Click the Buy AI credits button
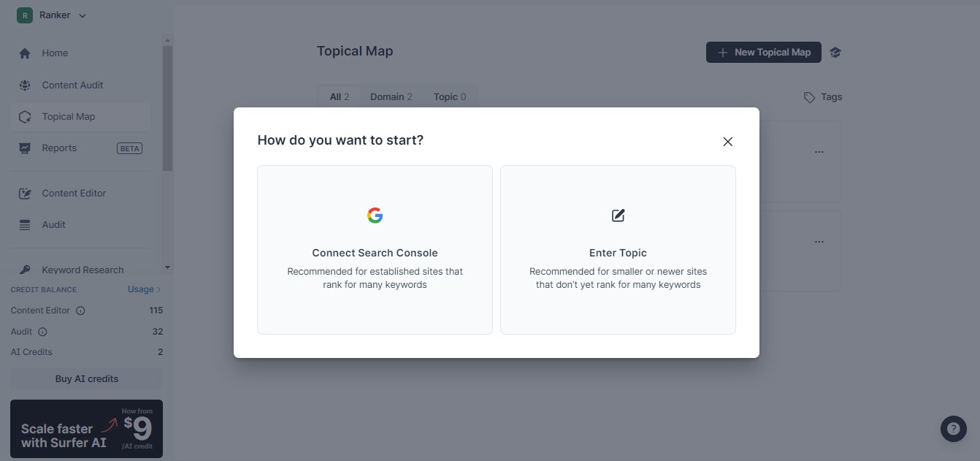This screenshot has height=461, width=980. (86, 379)
